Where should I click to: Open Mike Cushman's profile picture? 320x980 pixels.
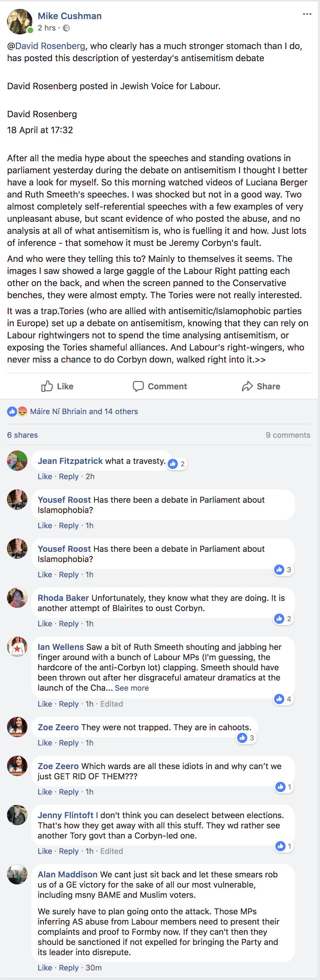point(19,21)
